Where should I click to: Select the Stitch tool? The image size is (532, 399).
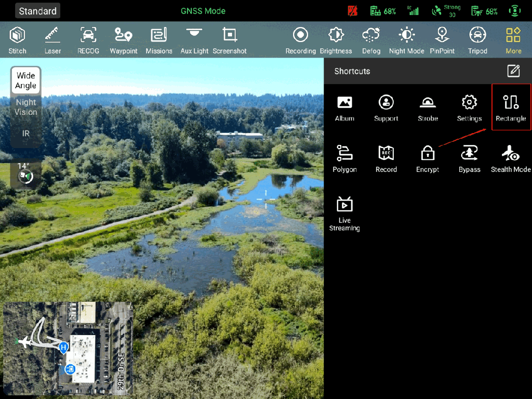pos(17,41)
